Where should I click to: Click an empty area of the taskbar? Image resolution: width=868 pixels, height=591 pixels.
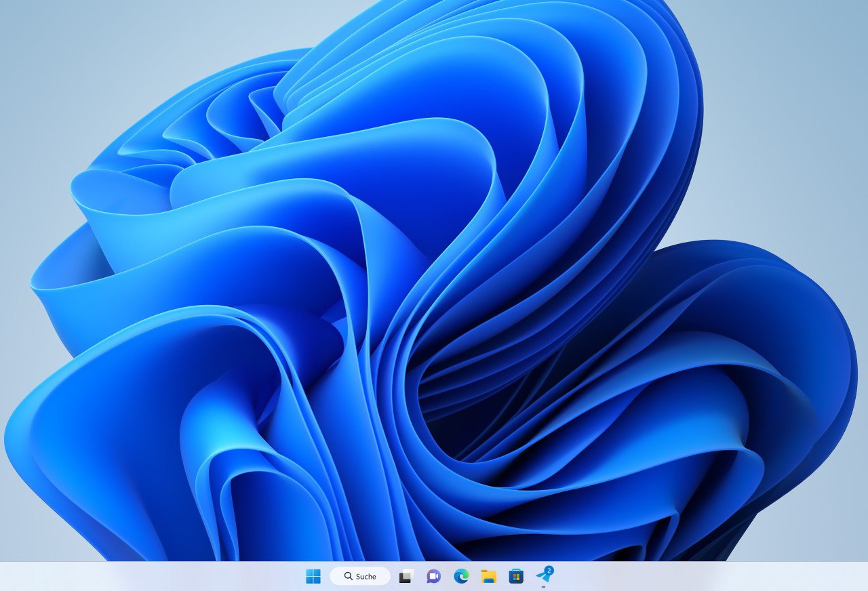[x=678, y=576]
